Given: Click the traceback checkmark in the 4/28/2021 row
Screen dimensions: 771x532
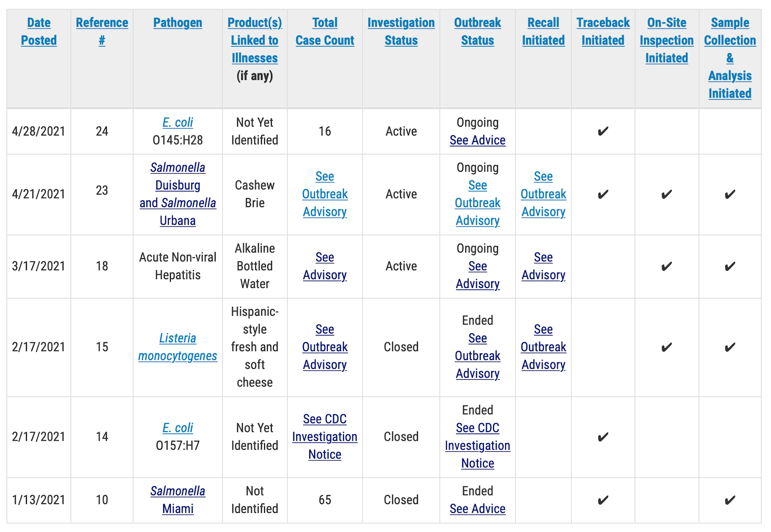Looking at the screenshot, I should 603,131.
